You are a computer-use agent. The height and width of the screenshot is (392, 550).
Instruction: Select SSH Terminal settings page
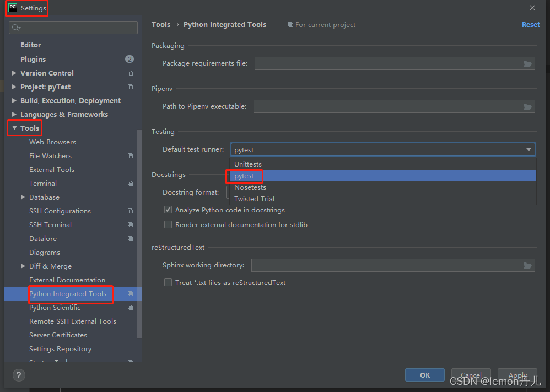(x=50, y=224)
